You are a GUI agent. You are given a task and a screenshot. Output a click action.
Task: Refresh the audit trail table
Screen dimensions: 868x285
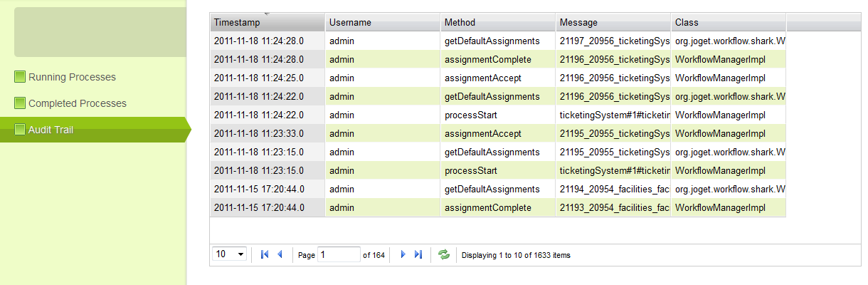point(444,254)
